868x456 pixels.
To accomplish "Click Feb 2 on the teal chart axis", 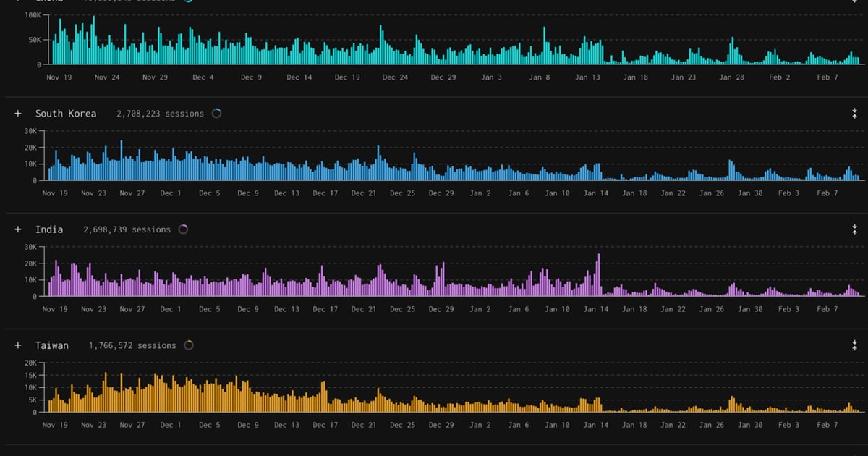I will click(x=780, y=77).
